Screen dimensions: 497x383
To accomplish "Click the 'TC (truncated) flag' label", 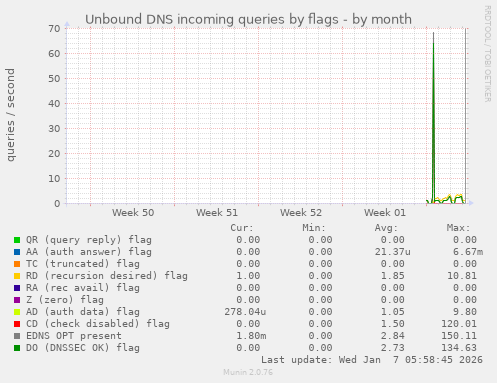I will [x=83, y=264].
